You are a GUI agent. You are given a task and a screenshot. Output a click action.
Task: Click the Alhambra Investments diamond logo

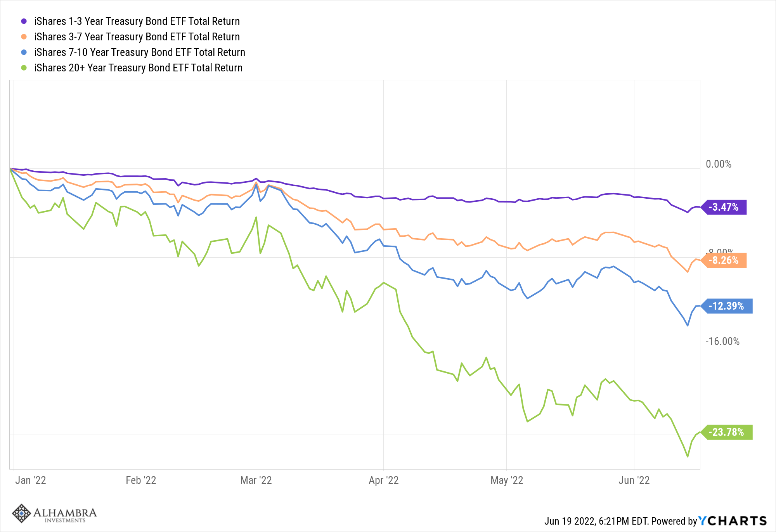pyautogui.click(x=21, y=513)
